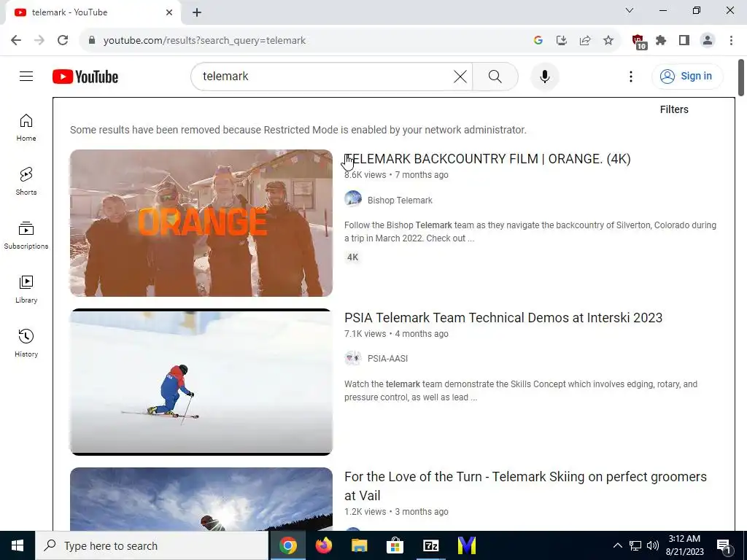Screen dimensions: 747x560
Task: Click the Sign in button
Action: [x=687, y=76]
